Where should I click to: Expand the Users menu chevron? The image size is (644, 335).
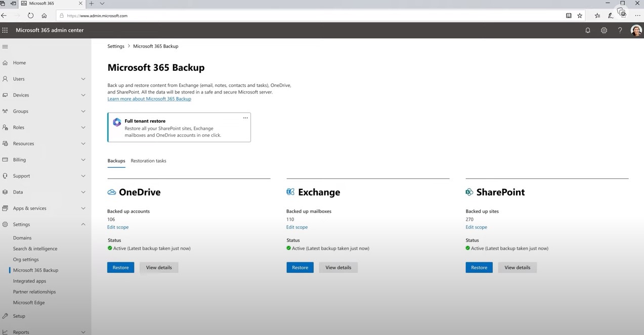83,79
